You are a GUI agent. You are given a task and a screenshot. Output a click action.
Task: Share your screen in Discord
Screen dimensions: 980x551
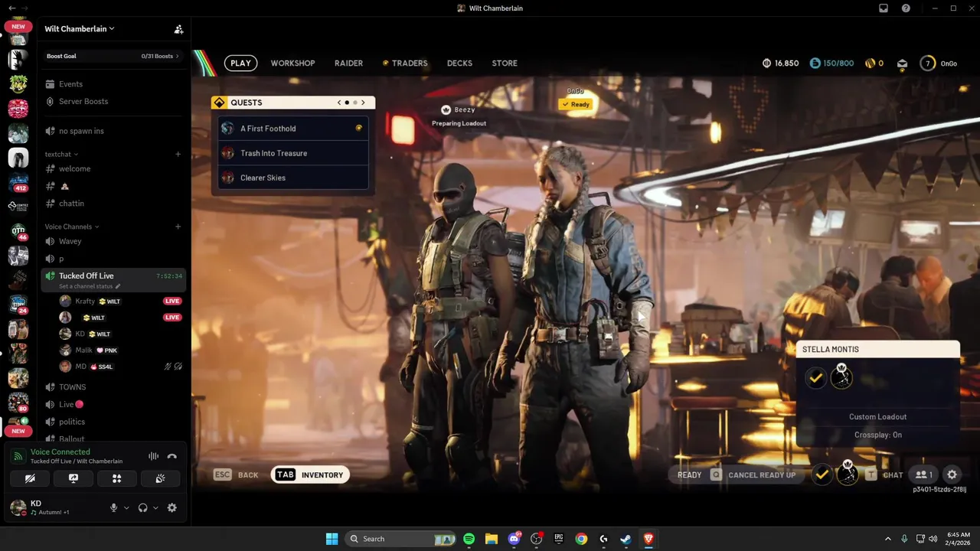coord(73,478)
